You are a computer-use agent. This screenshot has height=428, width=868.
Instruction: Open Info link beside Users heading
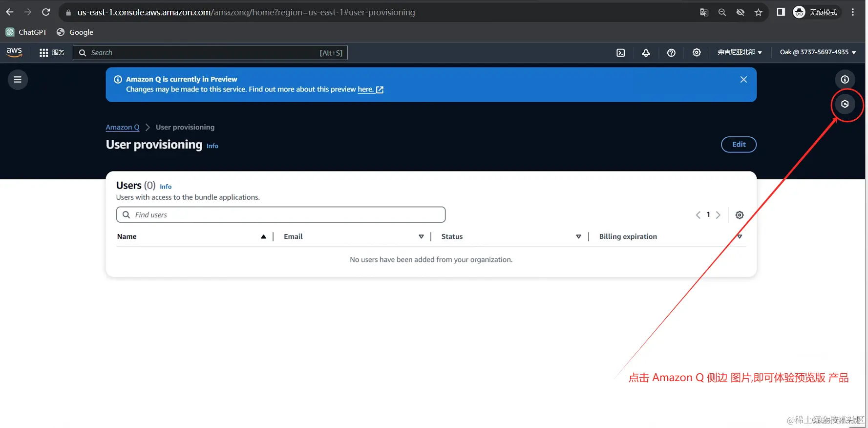click(166, 187)
